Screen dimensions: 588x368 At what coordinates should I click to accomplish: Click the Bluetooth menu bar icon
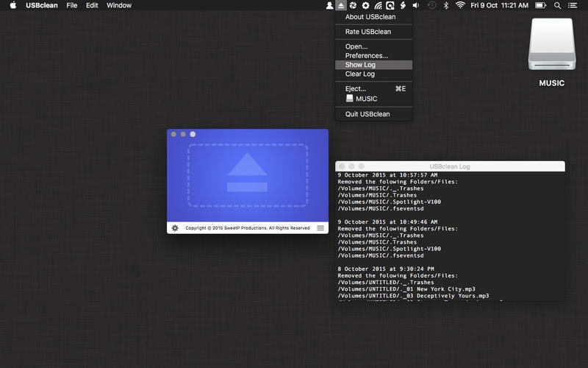click(445, 5)
